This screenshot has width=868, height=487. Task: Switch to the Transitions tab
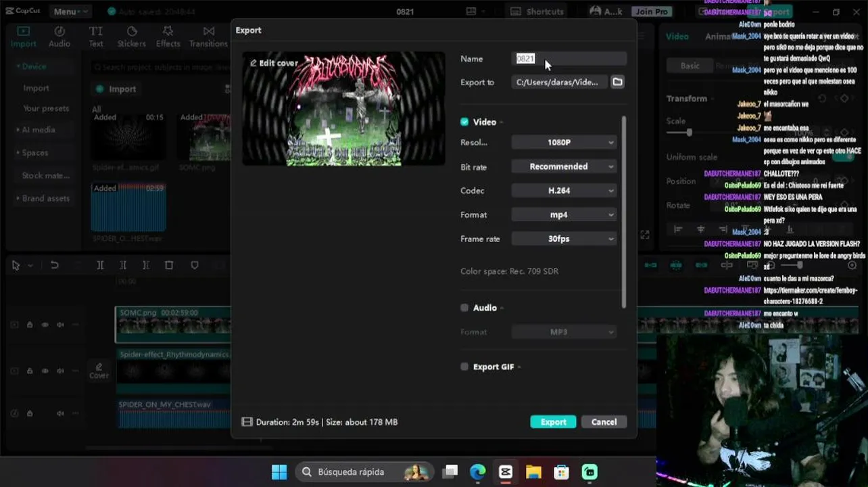208,37
